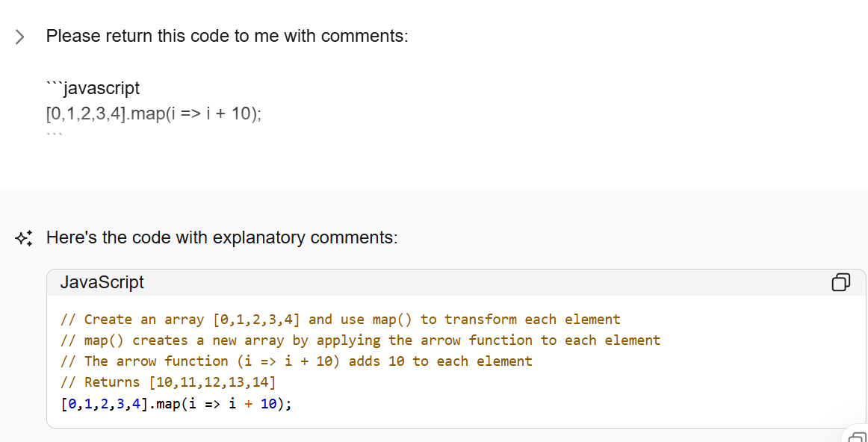The width and height of the screenshot is (868, 442).
Task: Expand the user prompt chevron
Action: pos(20,37)
